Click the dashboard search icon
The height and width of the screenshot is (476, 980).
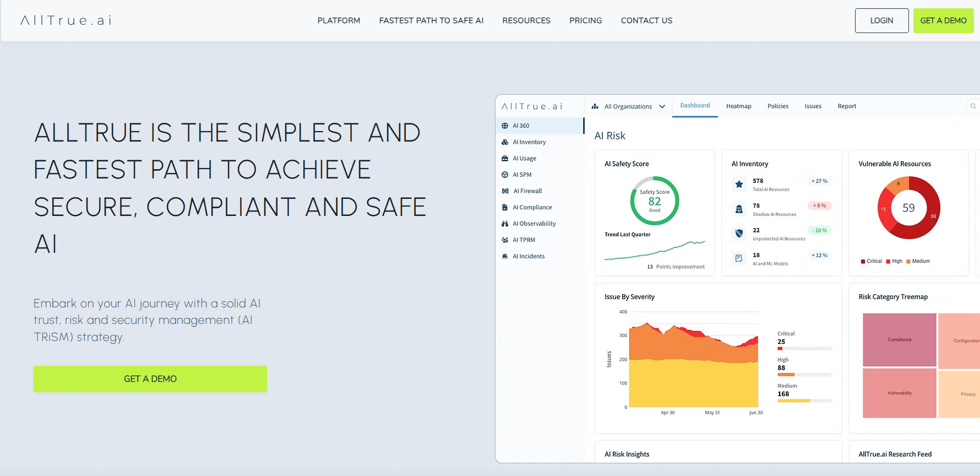(973, 106)
